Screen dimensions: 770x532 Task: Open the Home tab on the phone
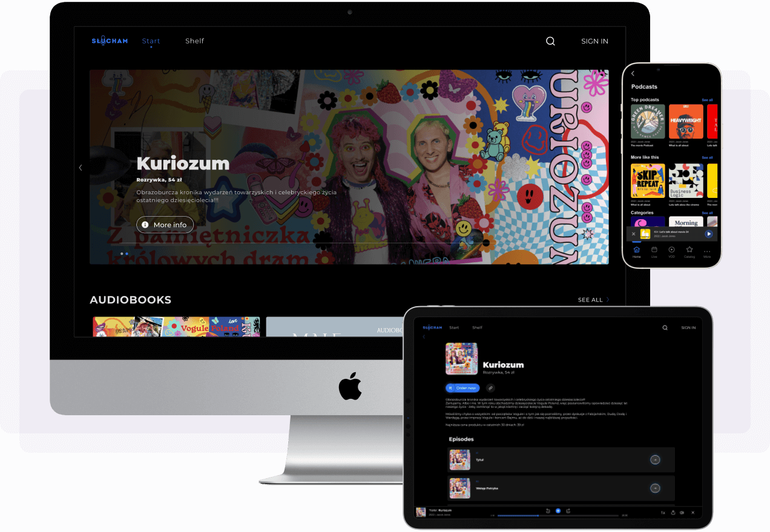(x=636, y=251)
